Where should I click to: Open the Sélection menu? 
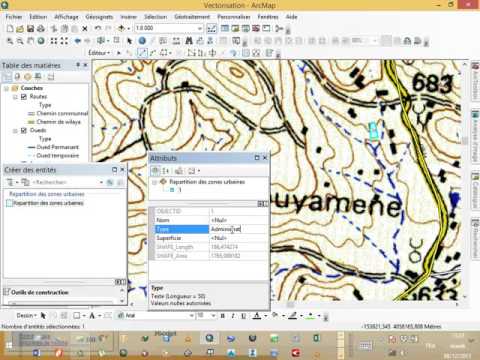[x=155, y=17]
